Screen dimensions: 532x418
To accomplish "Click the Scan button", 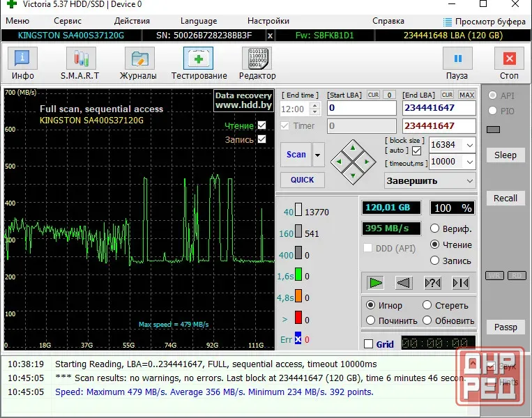I will 296,155.
